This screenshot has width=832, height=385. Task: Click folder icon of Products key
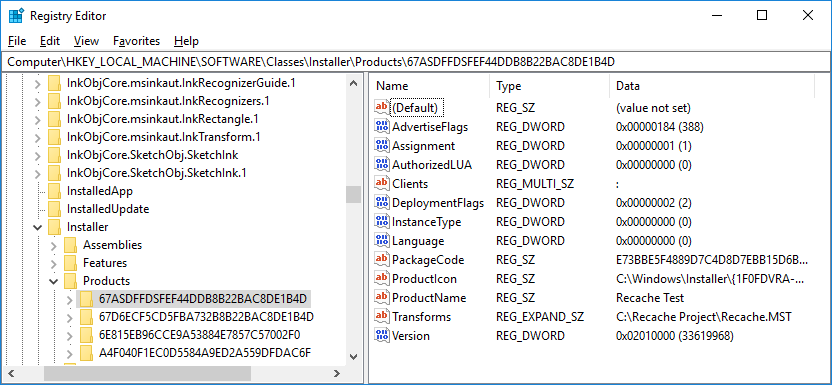[71, 281]
